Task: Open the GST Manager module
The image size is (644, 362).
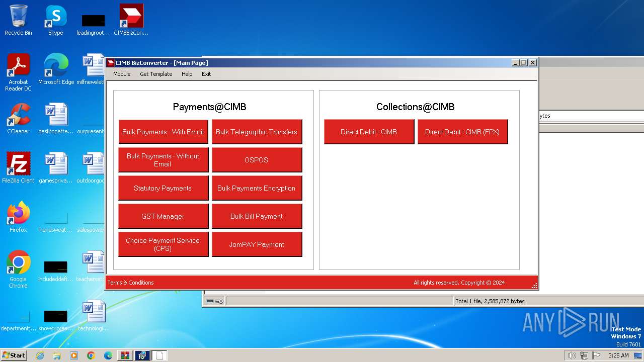Action: [x=163, y=216]
